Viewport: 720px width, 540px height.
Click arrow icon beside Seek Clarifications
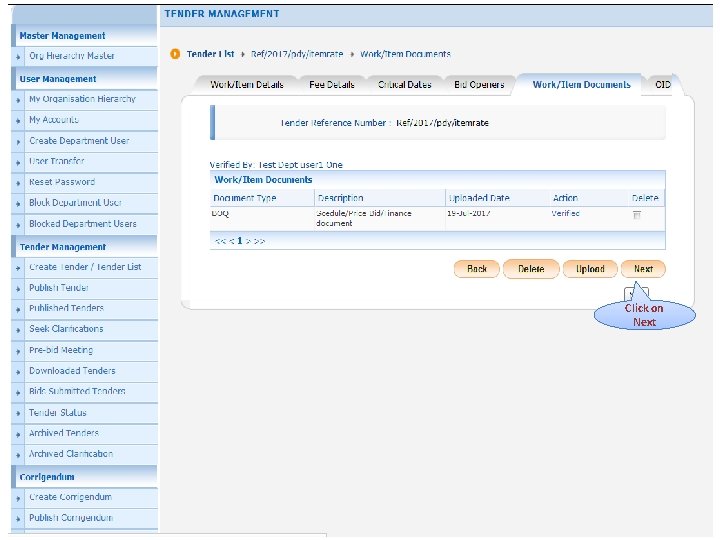click(x=18, y=330)
